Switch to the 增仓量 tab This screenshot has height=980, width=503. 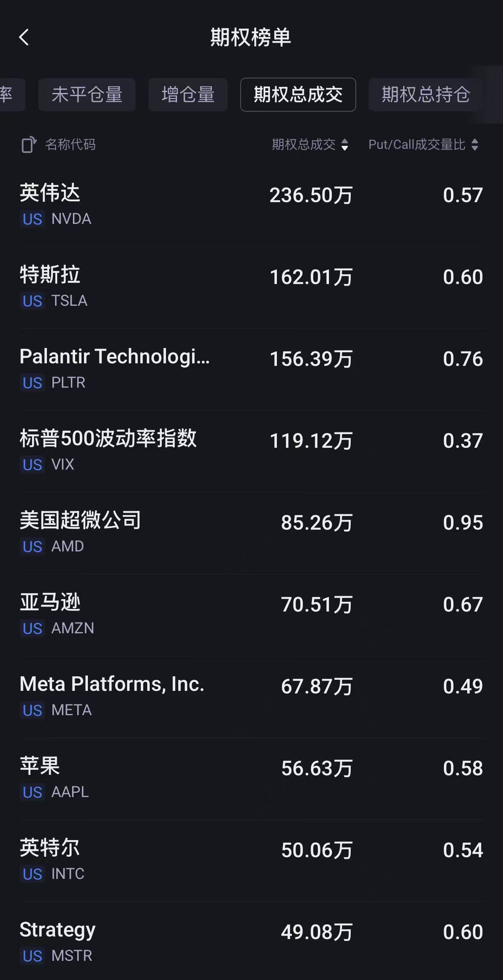point(188,95)
